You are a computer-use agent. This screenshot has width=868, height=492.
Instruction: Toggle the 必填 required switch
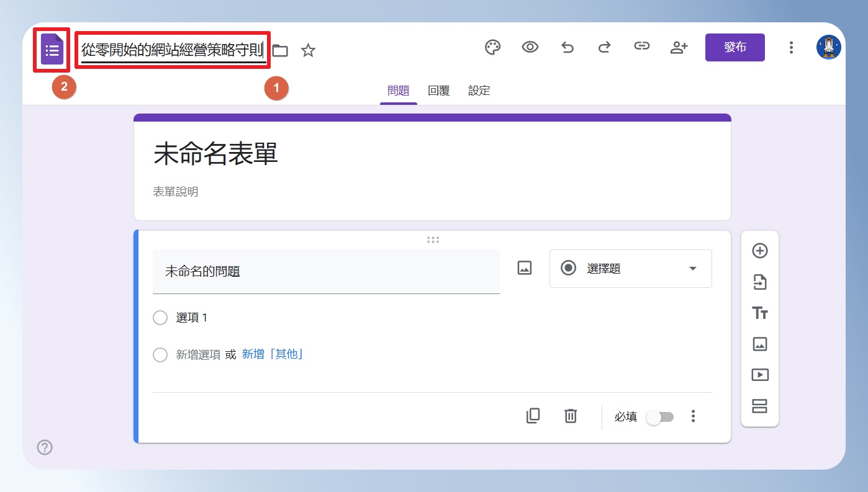659,417
